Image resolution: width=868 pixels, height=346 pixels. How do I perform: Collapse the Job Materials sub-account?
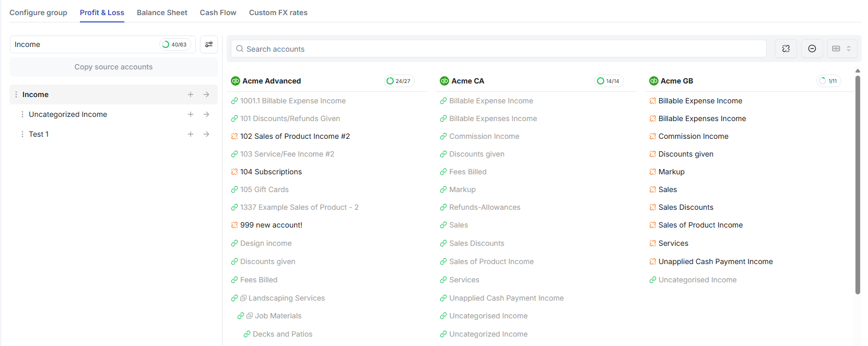tap(250, 316)
